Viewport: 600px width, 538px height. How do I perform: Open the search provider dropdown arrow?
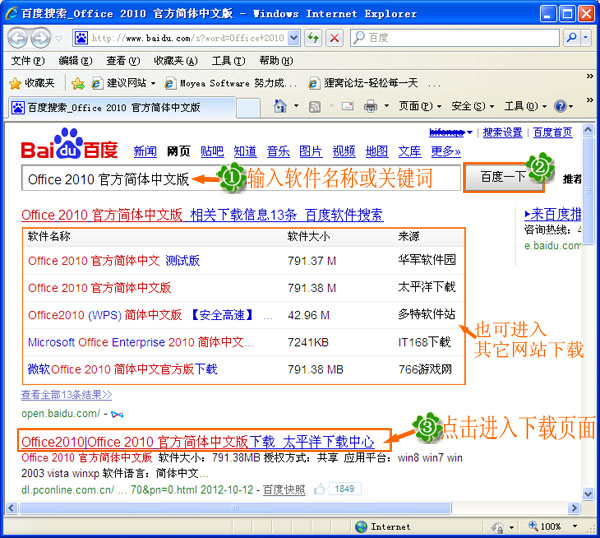[x=586, y=38]
